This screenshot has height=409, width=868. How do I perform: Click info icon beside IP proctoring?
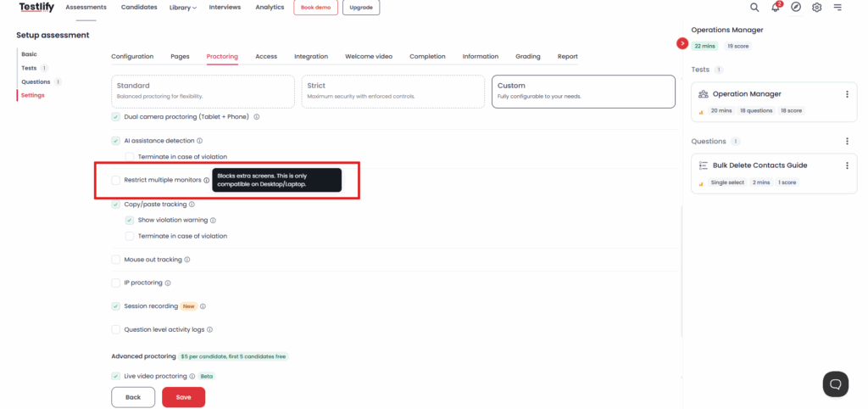click(168, 283)
